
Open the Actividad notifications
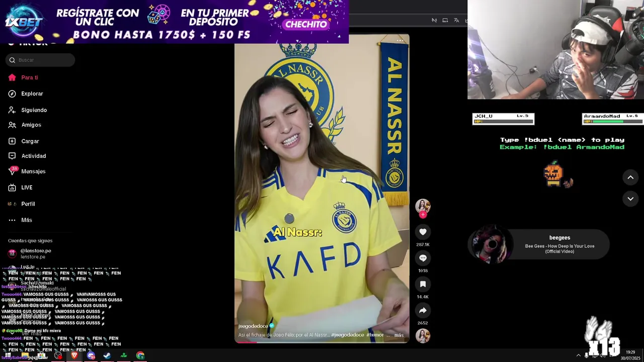coord(27,156)
